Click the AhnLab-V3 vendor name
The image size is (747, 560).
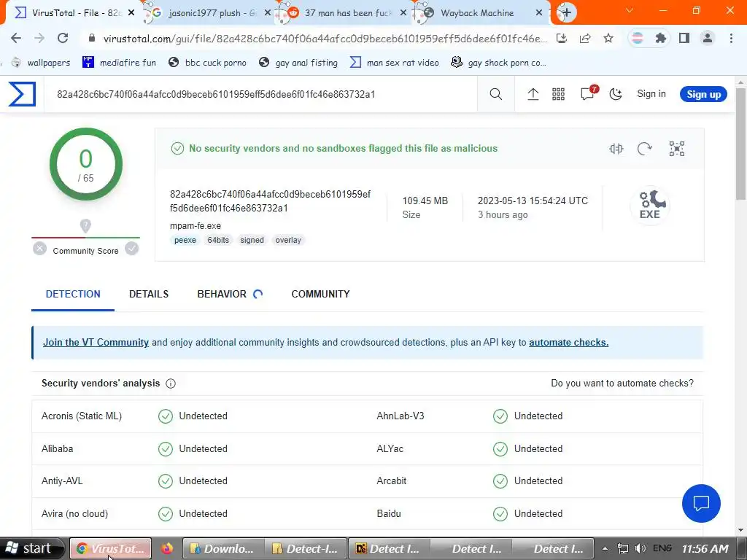400,416
